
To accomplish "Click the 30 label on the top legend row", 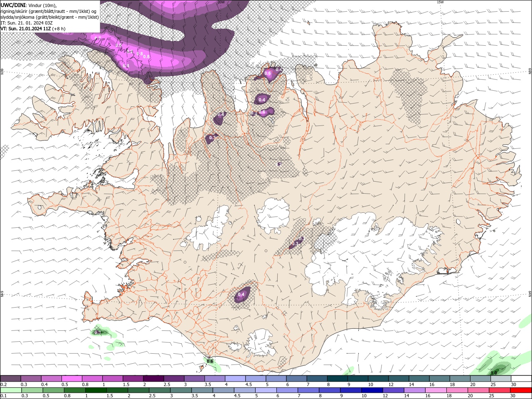I will [x=514, y=384].
